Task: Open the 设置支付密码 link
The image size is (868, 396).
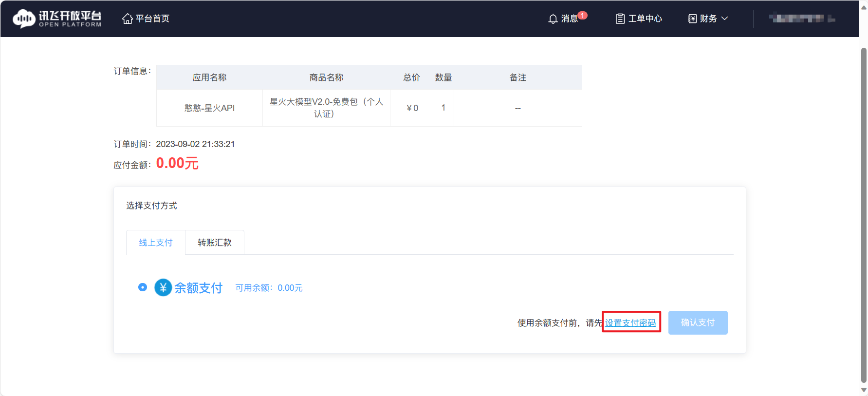Action: 630,323
